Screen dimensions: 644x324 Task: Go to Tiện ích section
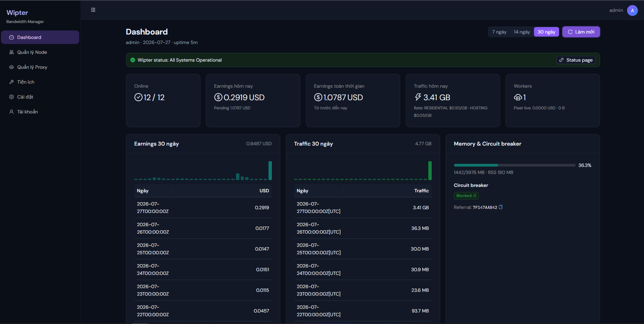tap(40, 82)
